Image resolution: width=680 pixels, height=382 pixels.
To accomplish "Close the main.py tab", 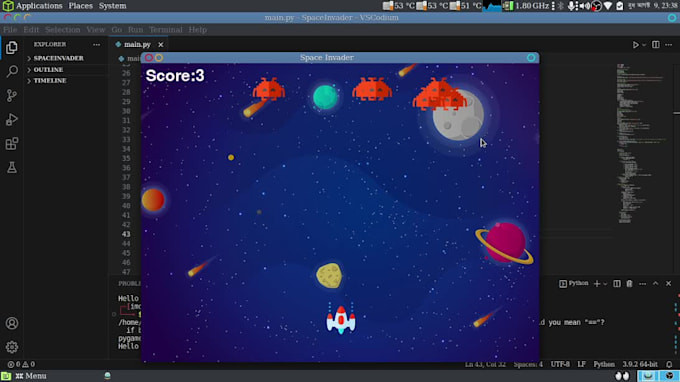I will 161,45.
